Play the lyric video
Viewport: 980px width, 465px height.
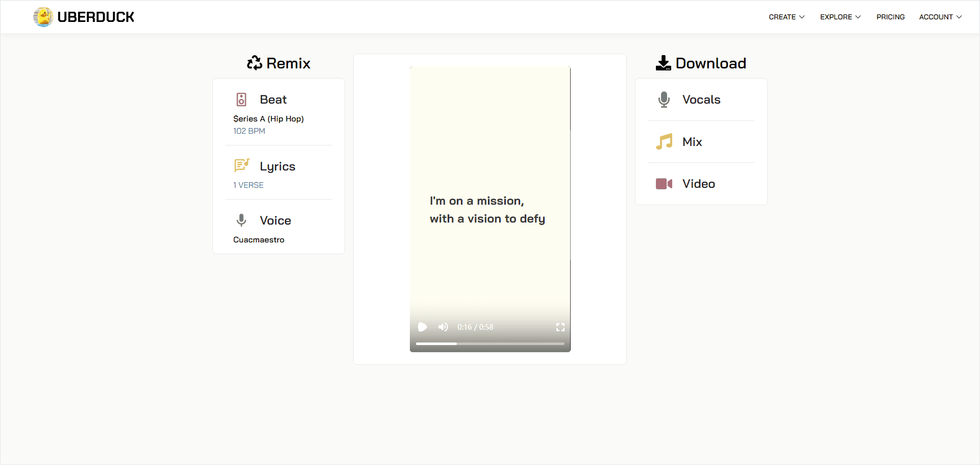click(x=423, y=327)
